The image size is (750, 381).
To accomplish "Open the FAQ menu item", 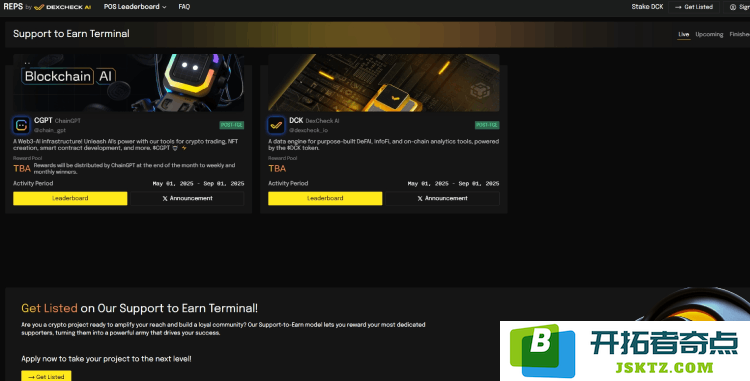I will (184, 7).
